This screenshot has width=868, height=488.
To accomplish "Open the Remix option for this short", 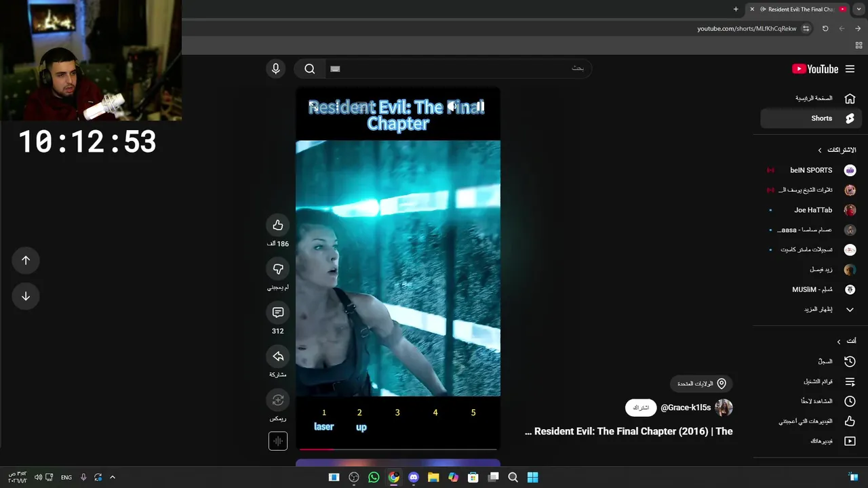I will click(x=278, y=400).
